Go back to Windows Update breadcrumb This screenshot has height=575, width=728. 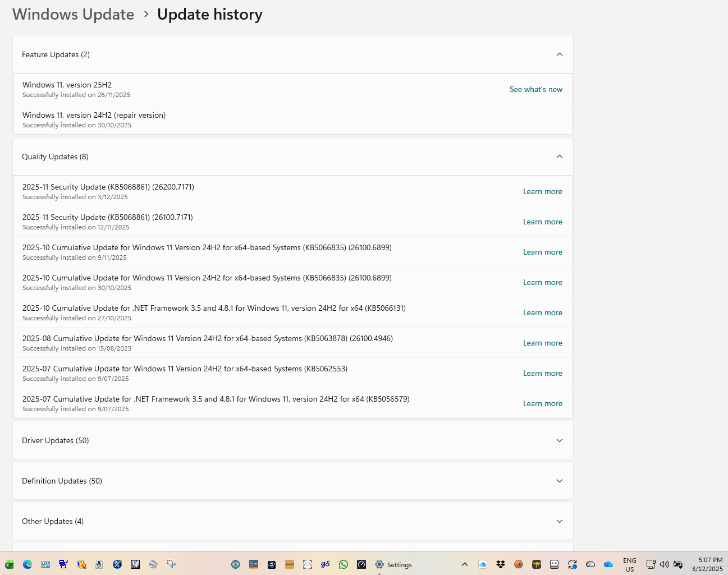tap(74, 15)
